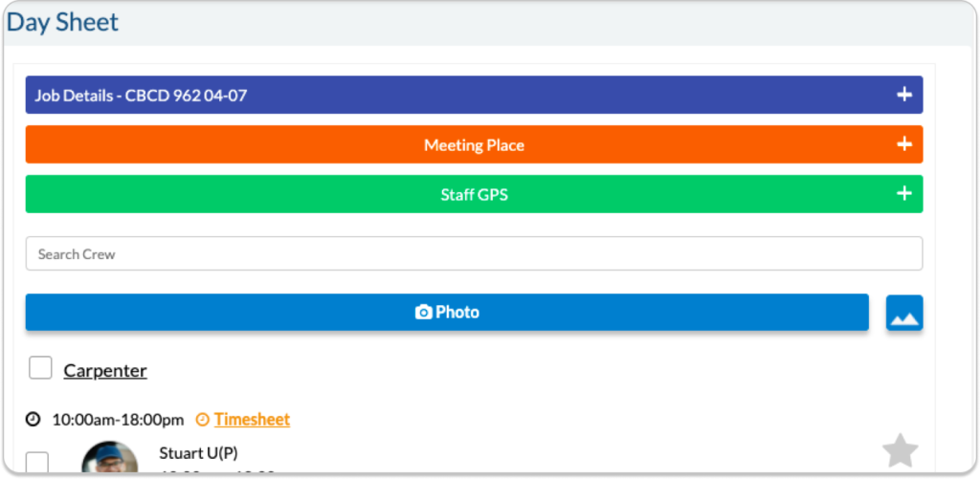The image size is (980, 479).
Task: Click the Carpenter role link
Action: (105, 371)
